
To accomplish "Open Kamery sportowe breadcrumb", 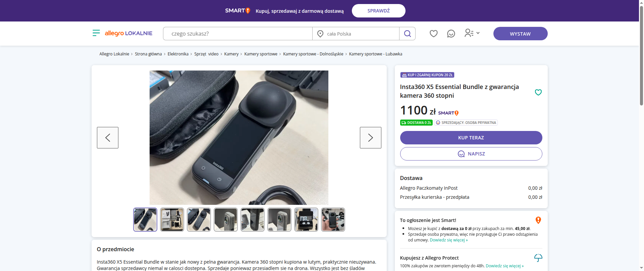I will [x=261, y=54].
